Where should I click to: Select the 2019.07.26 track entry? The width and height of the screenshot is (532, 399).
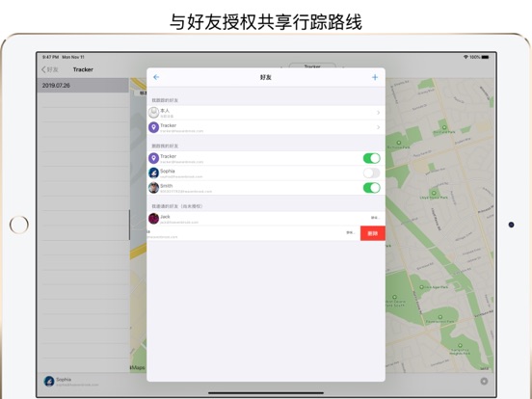click(x=83, y=86)
